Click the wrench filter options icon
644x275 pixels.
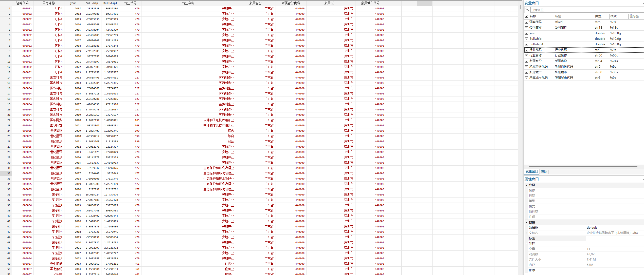pos(527,10)
